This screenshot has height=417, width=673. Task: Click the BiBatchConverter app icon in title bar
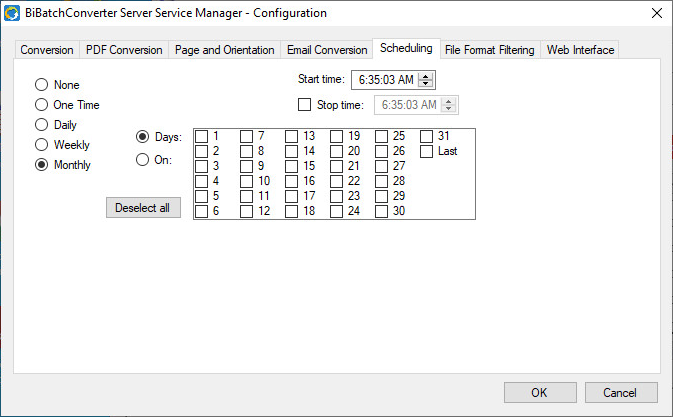[x=12, y=13]
